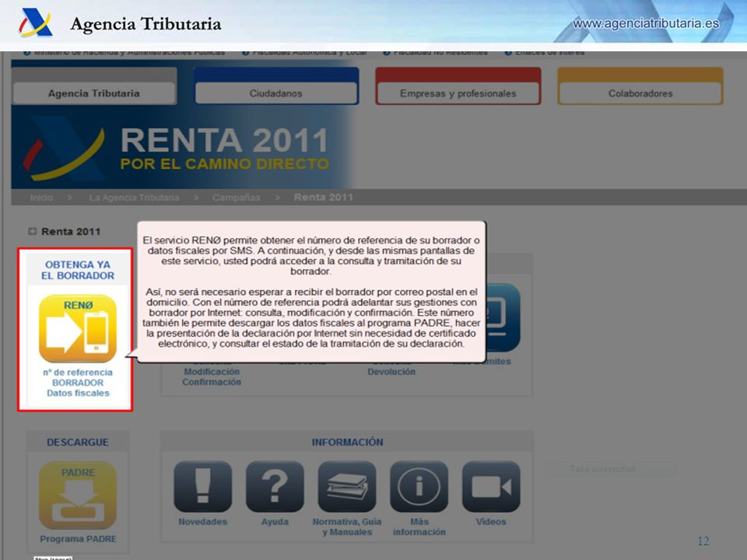Open the Programa PADRE link
Image resolution: width=747 pixels, height=560 pixels.
[78, 539]
